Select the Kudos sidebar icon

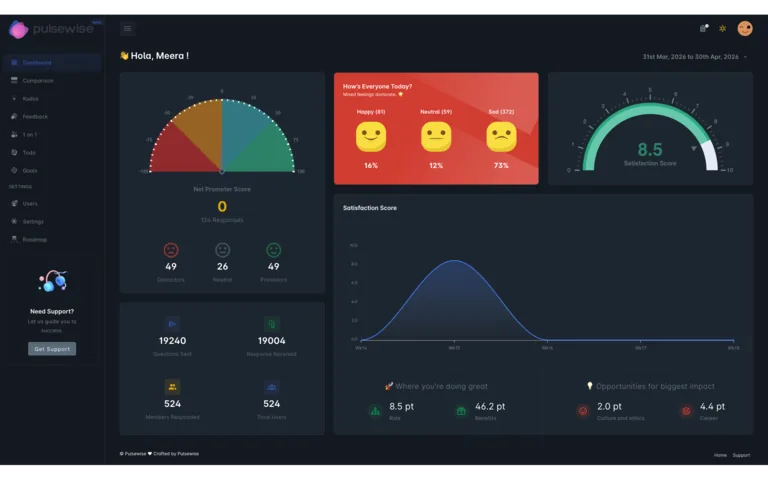pos(14,98)
